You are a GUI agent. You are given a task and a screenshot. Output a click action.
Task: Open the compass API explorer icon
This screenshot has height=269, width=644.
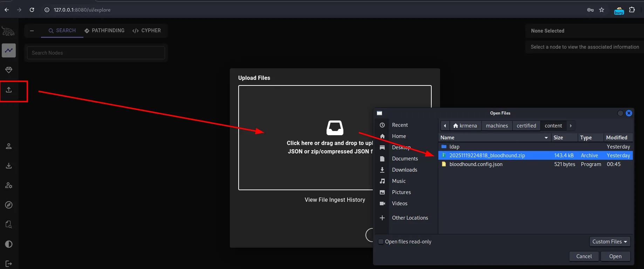coord(9,205)
